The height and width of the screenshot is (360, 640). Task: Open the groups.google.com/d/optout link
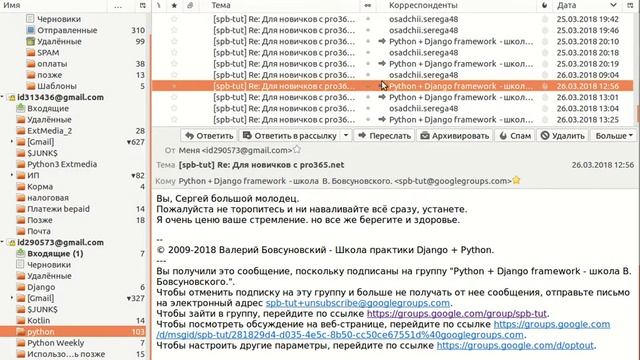[515, 346]
